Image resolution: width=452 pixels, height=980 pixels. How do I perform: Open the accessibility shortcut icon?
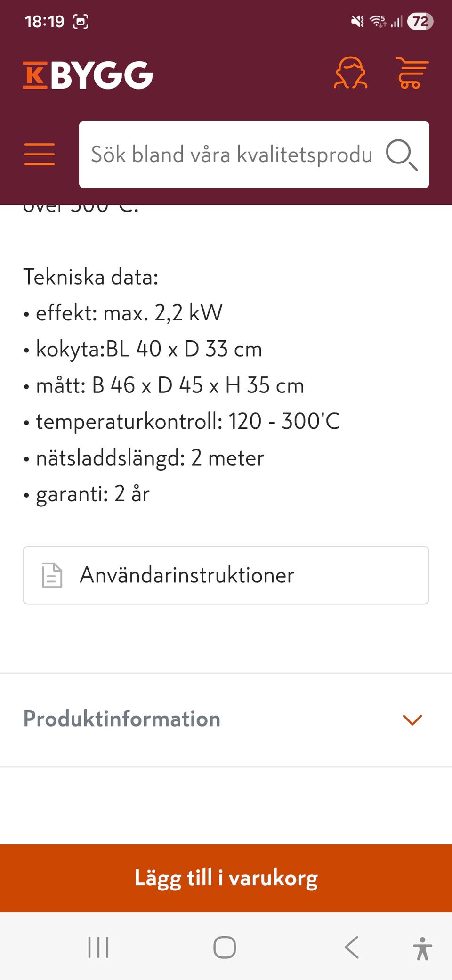[422, 948]
